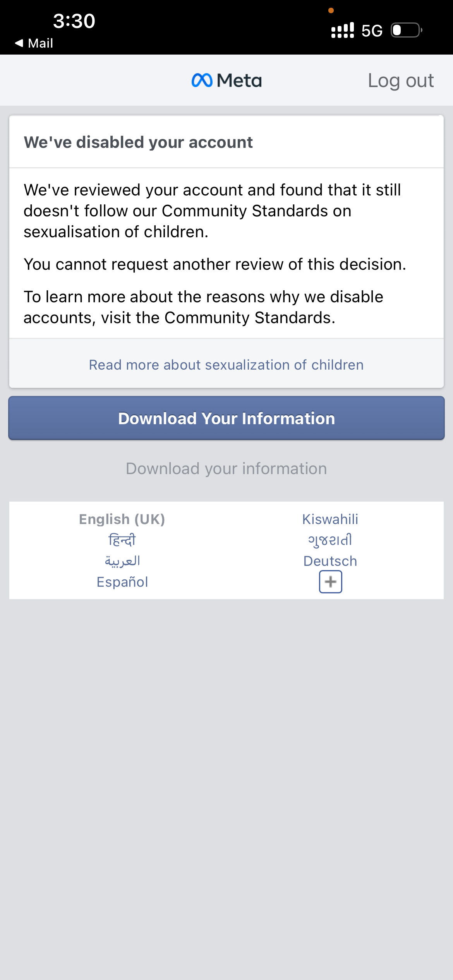
Task: Choose the Gujarati language option
Action: [330, 540]
